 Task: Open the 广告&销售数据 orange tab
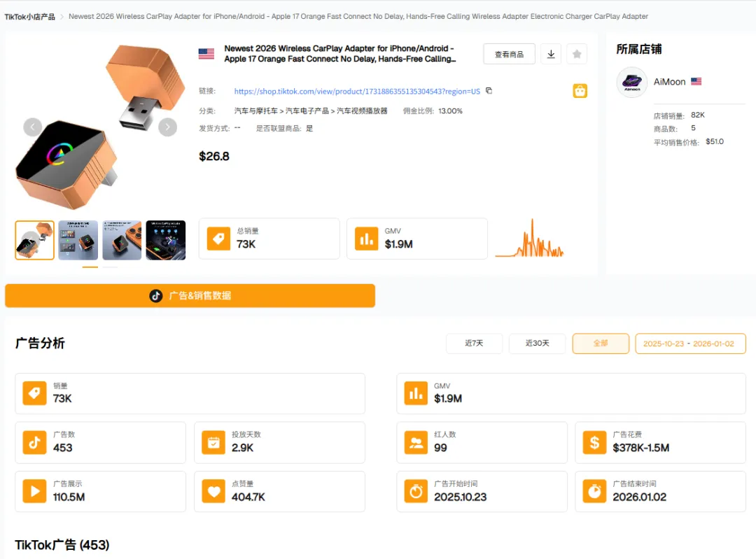(190, 296)
